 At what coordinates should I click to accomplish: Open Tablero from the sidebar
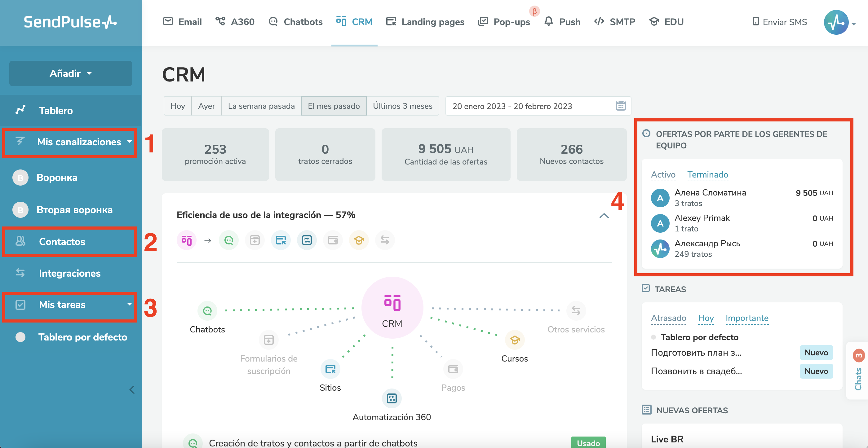pos(55,110)
